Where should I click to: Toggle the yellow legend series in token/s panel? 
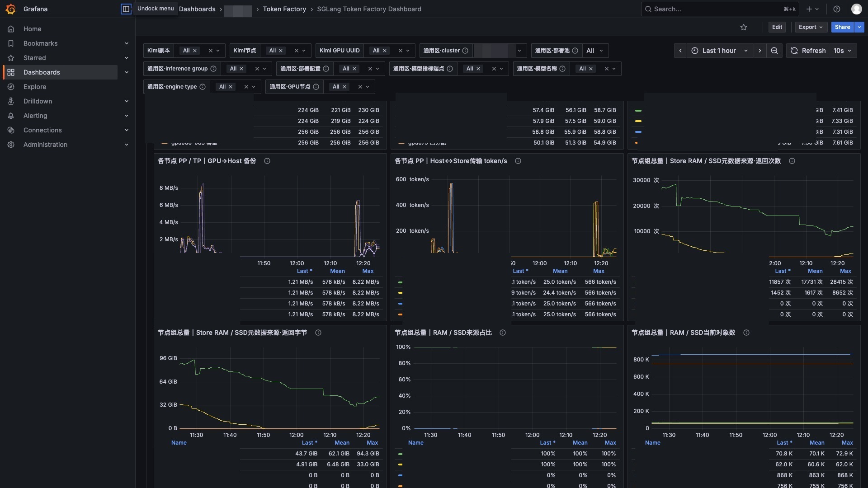(400, 293)
